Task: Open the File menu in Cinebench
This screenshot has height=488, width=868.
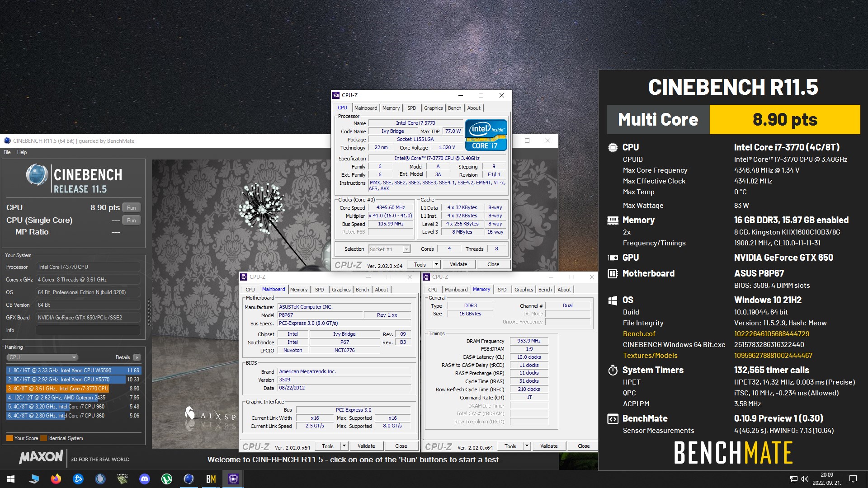Action: [x=7, y=152]
